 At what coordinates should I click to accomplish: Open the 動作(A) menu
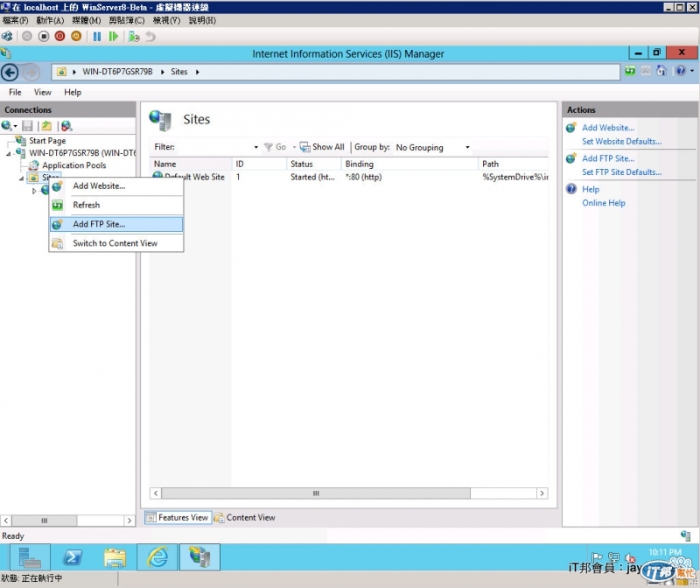50,20
